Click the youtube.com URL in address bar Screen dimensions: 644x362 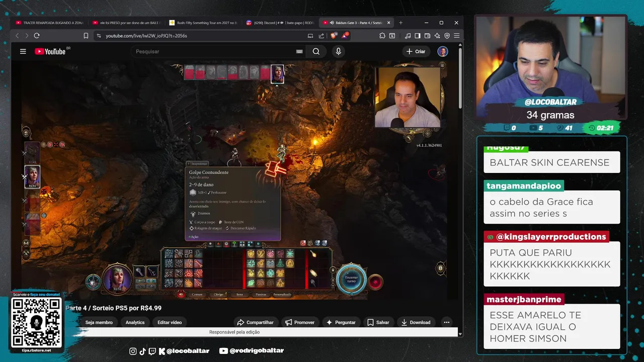146,36
